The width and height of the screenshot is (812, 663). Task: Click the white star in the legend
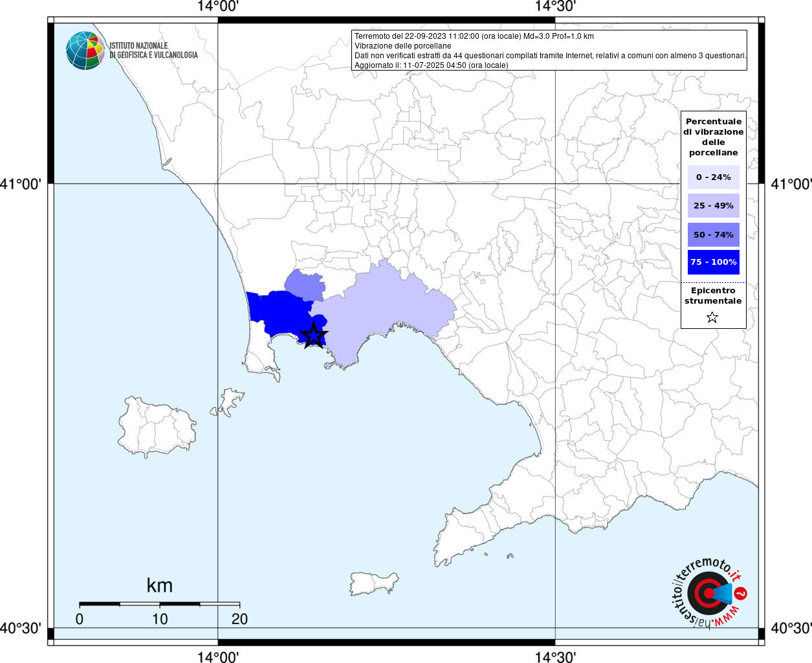coord(712,317)
